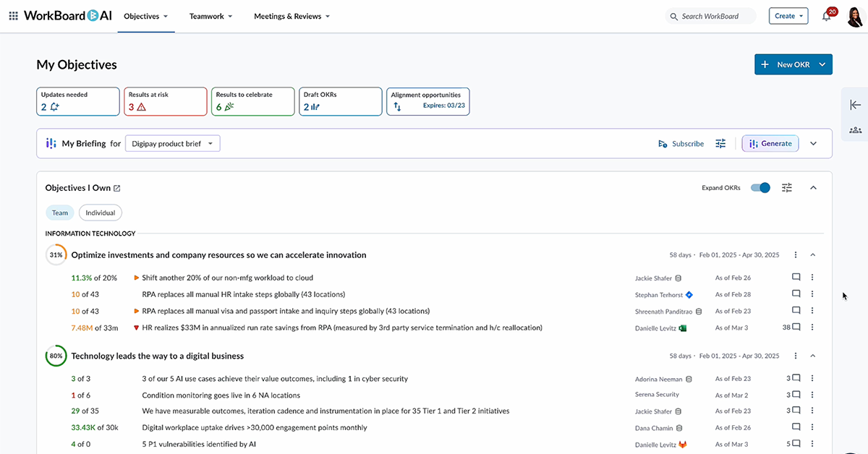The image size is (868, 454).
Task: Open the kebab menu for Technology leads objective
Action: point(795,356)
